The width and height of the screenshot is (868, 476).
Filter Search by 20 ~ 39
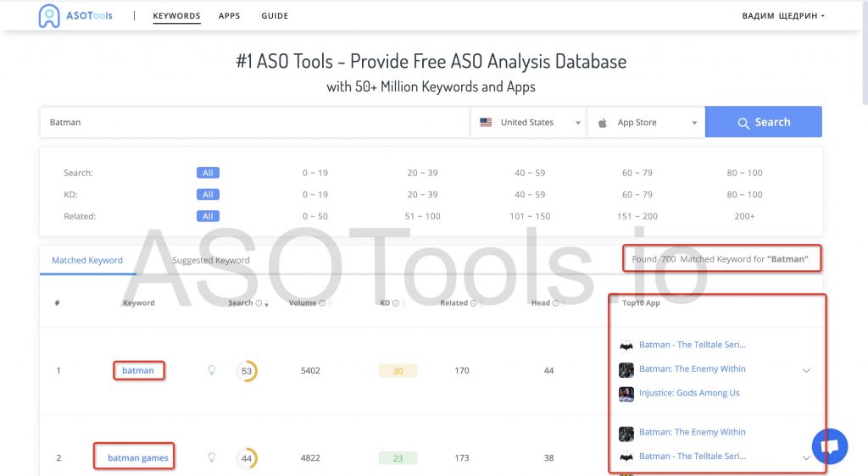pos(422,173)
